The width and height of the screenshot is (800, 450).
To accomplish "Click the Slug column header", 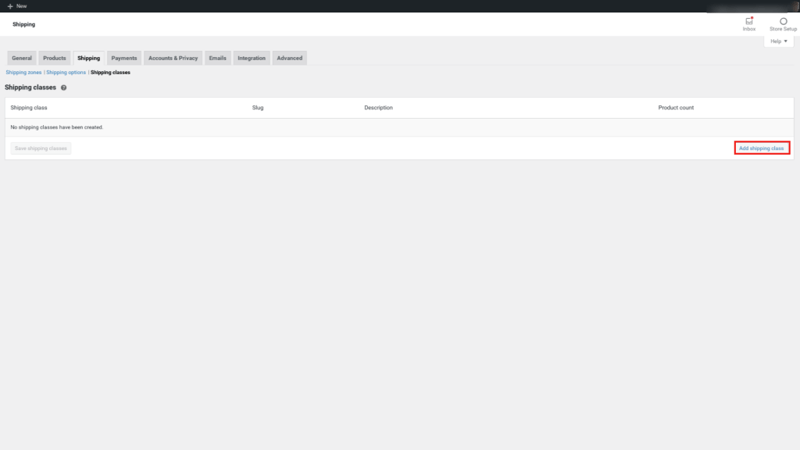I will click(258, 108).
